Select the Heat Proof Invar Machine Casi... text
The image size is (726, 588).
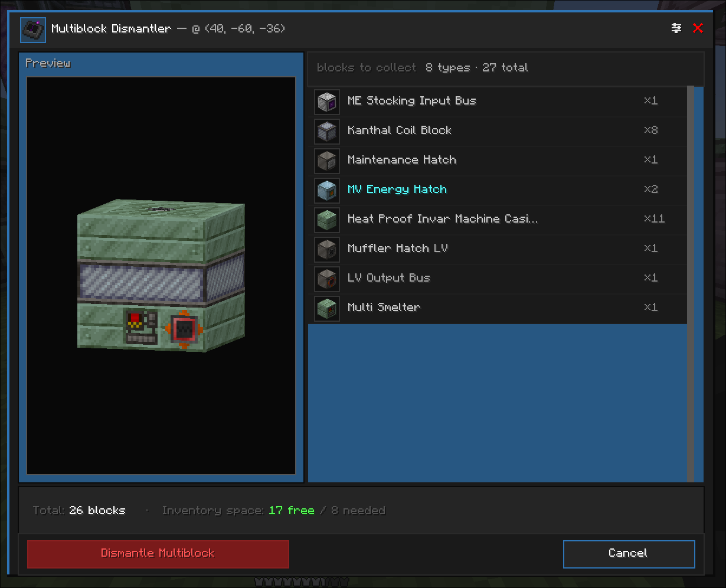[x=443, y=219]
